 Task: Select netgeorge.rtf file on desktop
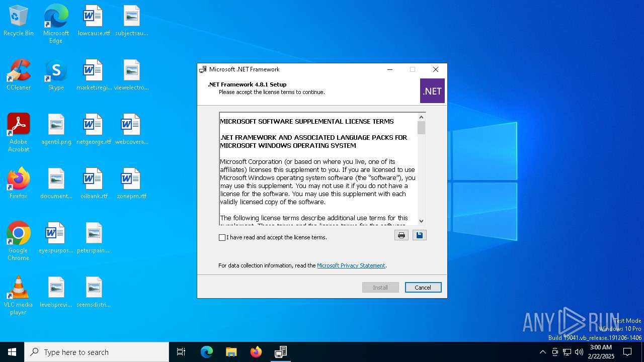[94, 130]
